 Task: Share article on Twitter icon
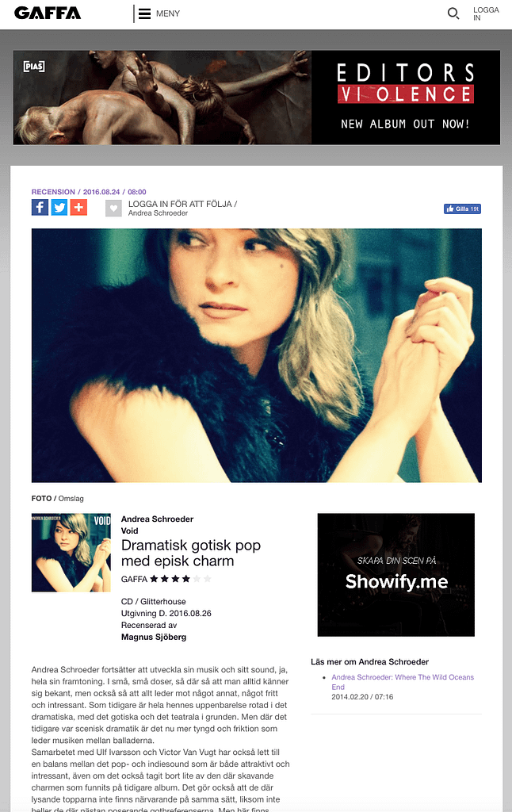(x=59, y=208)
